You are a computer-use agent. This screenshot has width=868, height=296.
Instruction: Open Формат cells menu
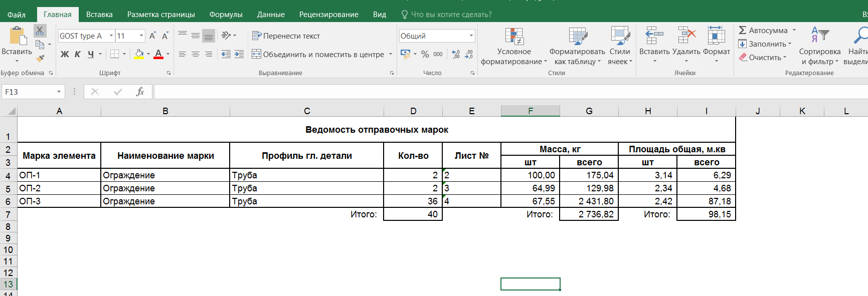[716, 45]
